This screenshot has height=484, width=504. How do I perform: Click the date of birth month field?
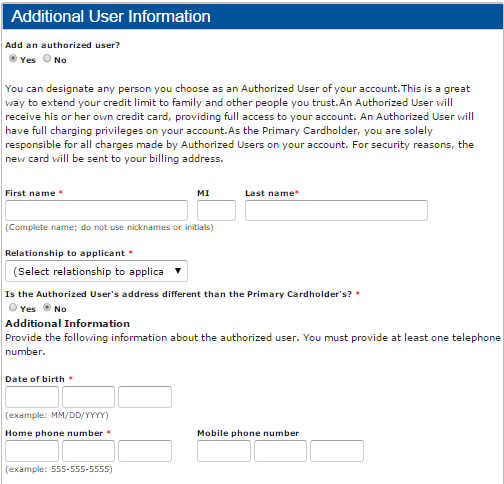32,397
